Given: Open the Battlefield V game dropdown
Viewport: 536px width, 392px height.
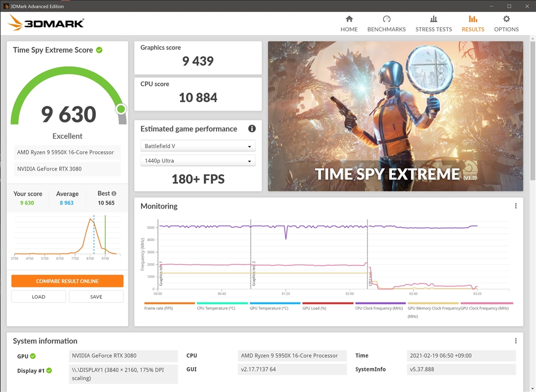Looking at the screenshot, I should tap(198, 146).
